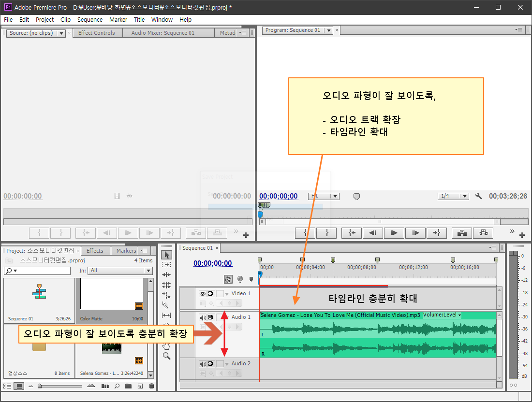The image size is (532, 402).
Task: Click New Item icon in Project panel
Action: pos(140,386)
